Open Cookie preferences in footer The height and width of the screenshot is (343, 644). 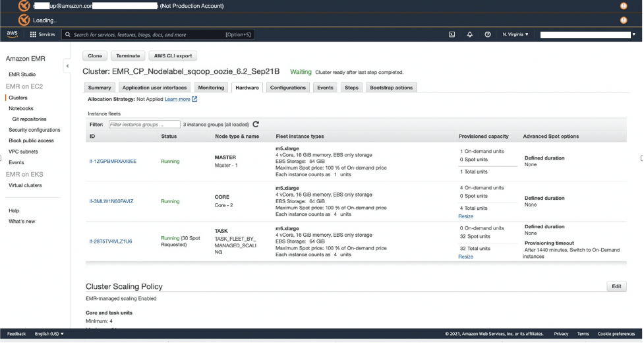tap(616, 334)
